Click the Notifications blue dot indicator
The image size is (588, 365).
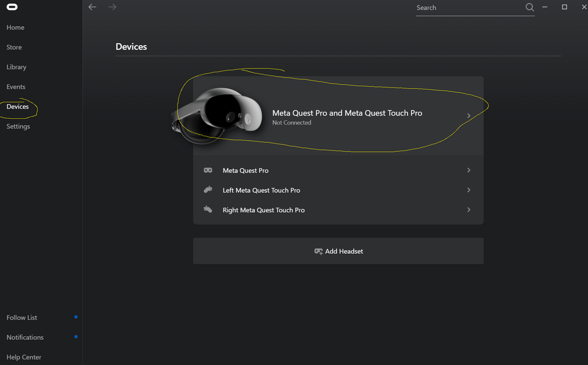[76, 337]
